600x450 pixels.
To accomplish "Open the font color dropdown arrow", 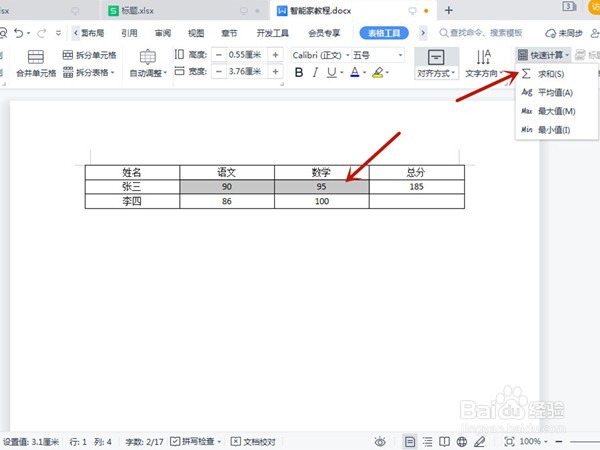I will click(365, 72).
